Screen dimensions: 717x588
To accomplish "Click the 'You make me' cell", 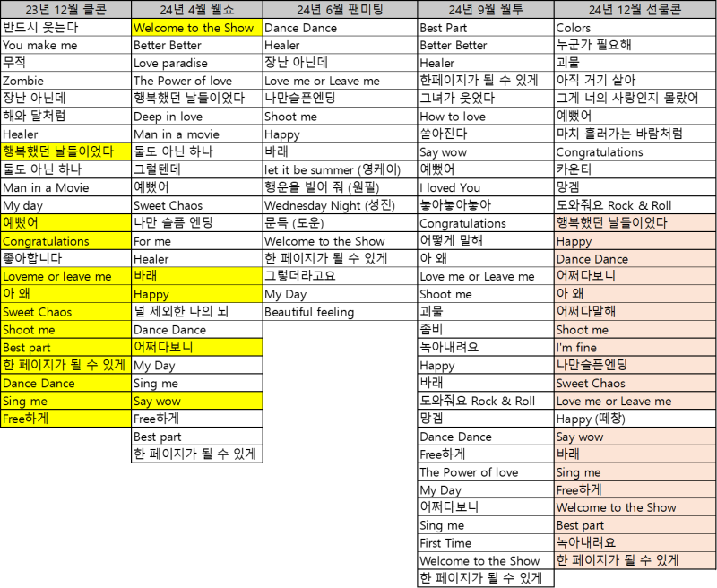I will (65, 46).
